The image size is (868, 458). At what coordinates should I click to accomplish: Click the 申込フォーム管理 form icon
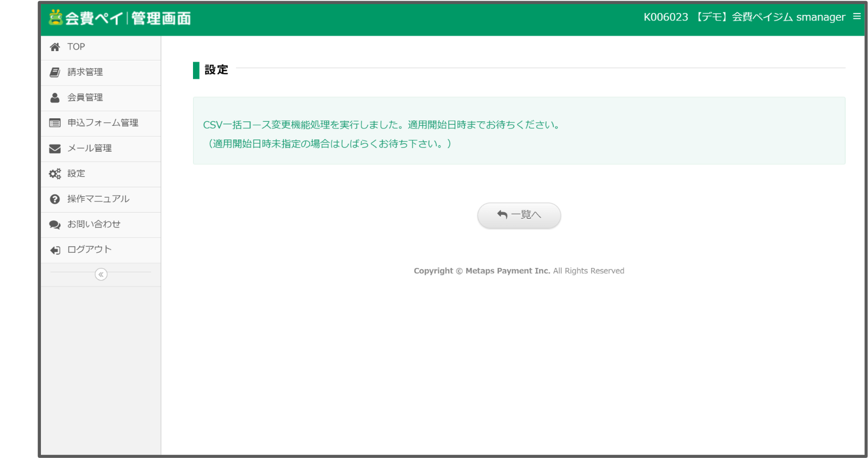click(x=55, y=123)
